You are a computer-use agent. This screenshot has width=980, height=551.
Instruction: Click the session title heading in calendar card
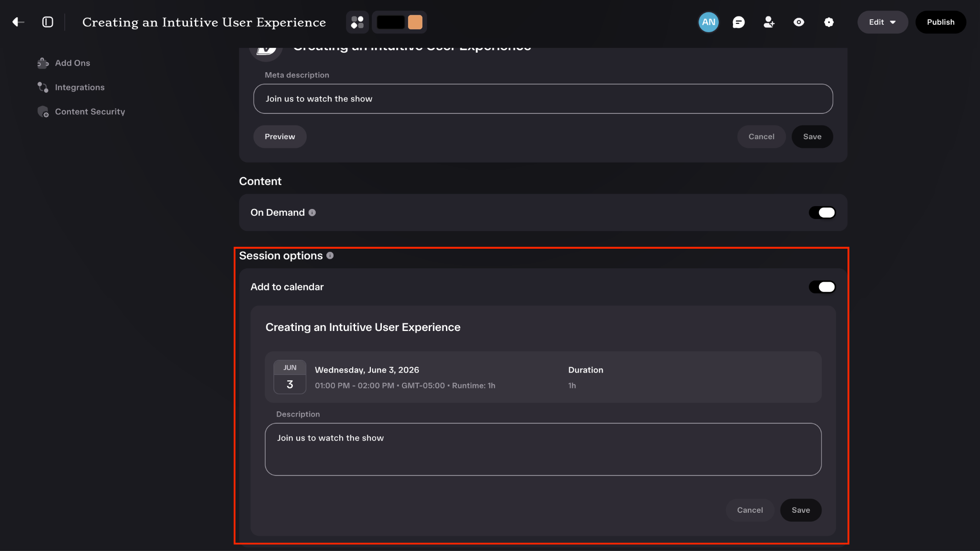tap(363, 328)
